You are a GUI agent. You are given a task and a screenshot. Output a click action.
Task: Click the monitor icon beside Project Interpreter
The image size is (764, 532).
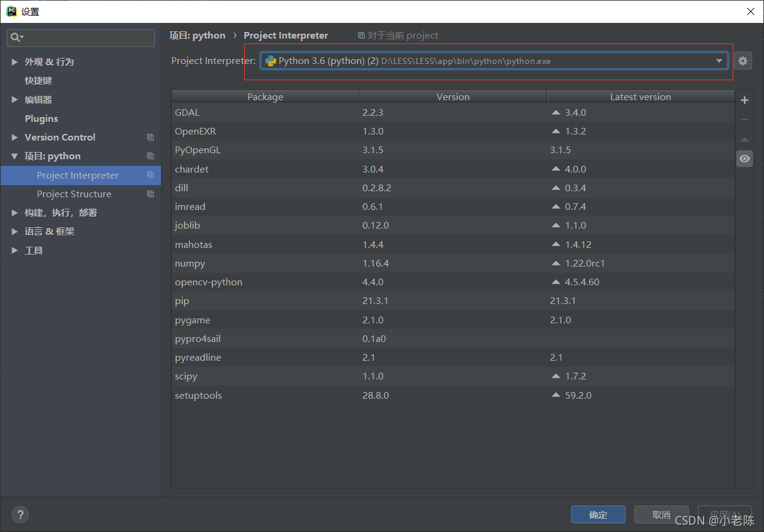pos(150,175)
